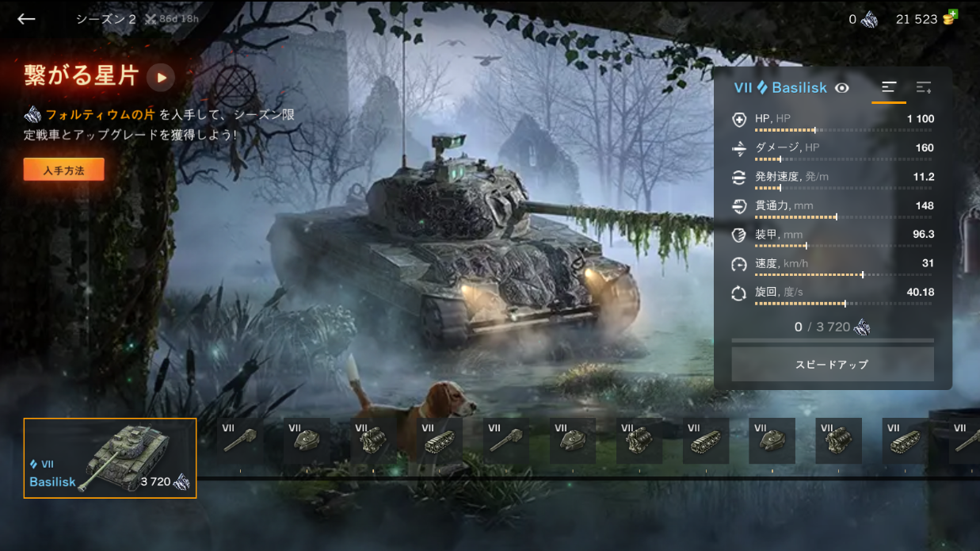The height and width of the screenshot is (551, 980).
Task: Click the ダメージ stat icon
Action: 739,148
